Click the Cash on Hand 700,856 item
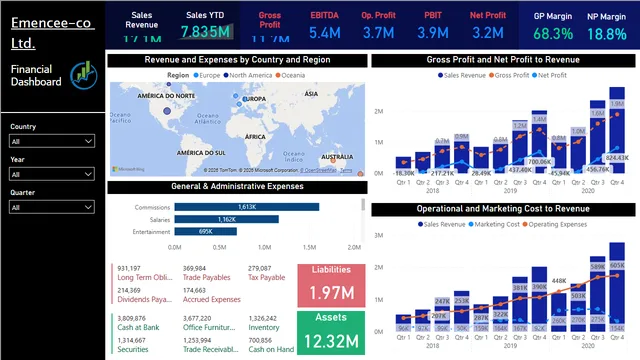Viewport: 640px width, 360px height. click(x=271, y=345)
